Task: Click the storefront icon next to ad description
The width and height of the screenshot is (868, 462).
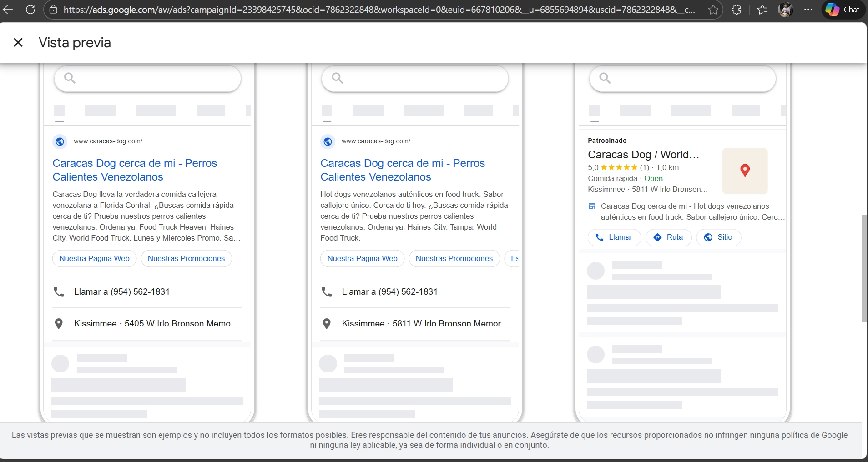Action: 592,206
